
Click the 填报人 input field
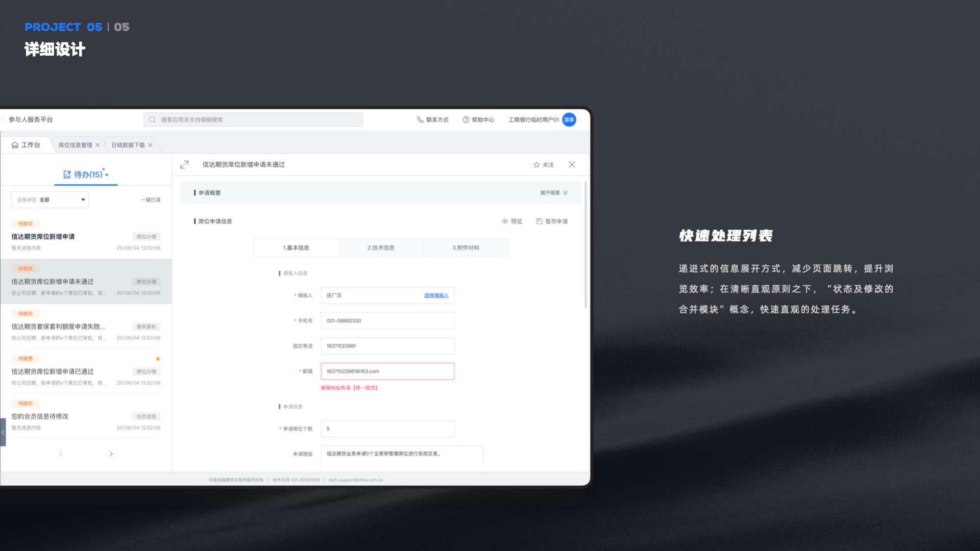387,295
